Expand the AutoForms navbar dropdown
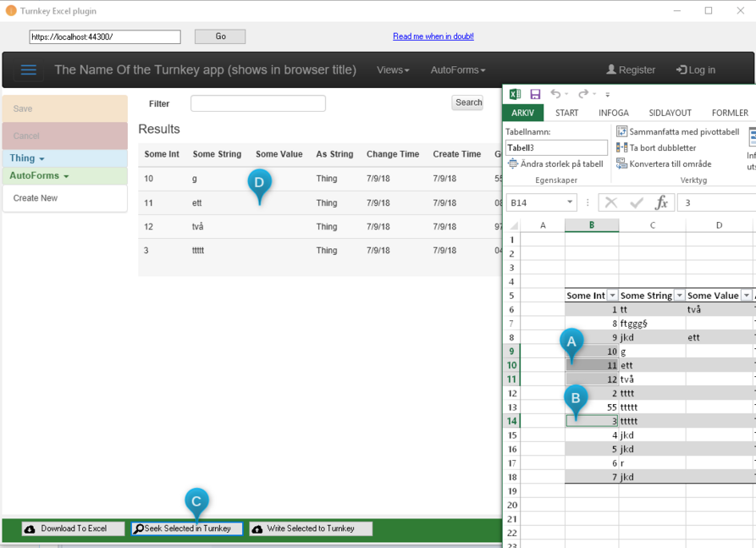756x548 pixels. tap(457, 70)
